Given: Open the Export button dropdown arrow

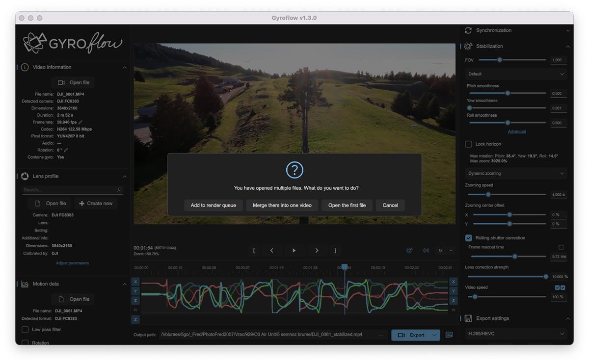Looking at the screenshot, I should tap(434, 335).
